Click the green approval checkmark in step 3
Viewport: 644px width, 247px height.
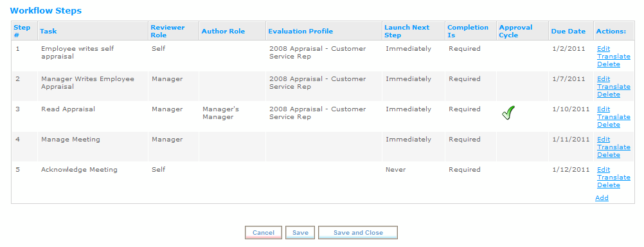click(508, 113)
